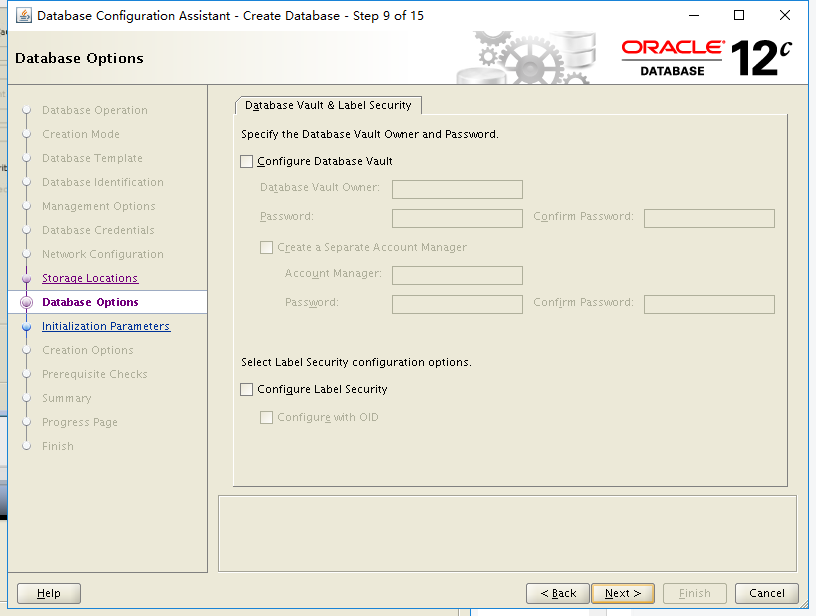This screenshot has height=616, width=816.
Task: Cancel the database creation wizard
Action: pos(766,593)
